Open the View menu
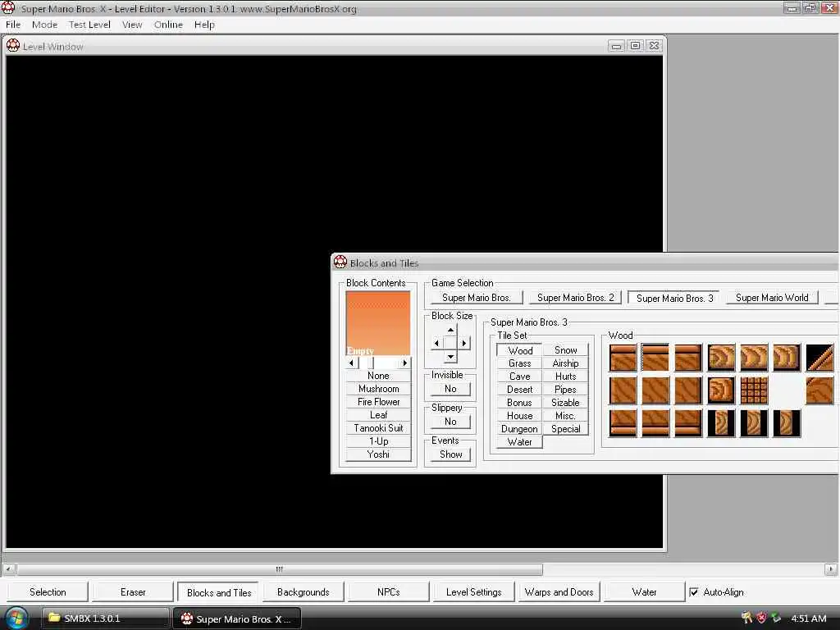Viewport: 840px width, 630px height. (x=132, y=25)
